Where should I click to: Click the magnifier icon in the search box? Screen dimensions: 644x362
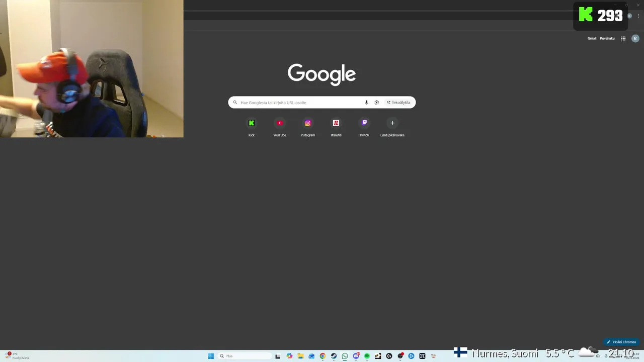(x=235, y=103)
